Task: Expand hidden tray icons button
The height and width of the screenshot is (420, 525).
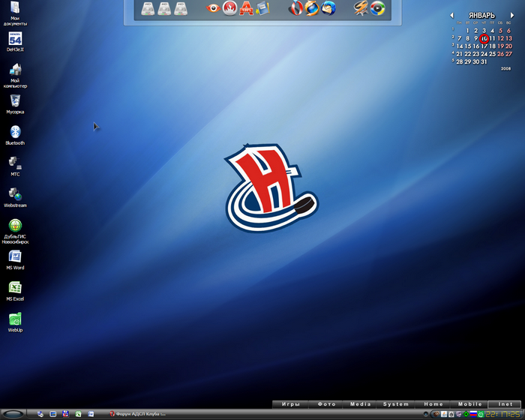Action: point(426,414)
